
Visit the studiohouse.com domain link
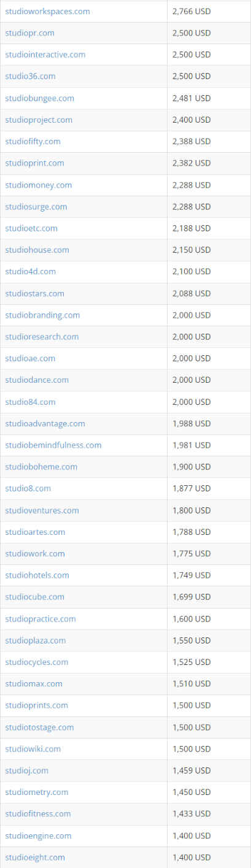[x=37, y=250]
